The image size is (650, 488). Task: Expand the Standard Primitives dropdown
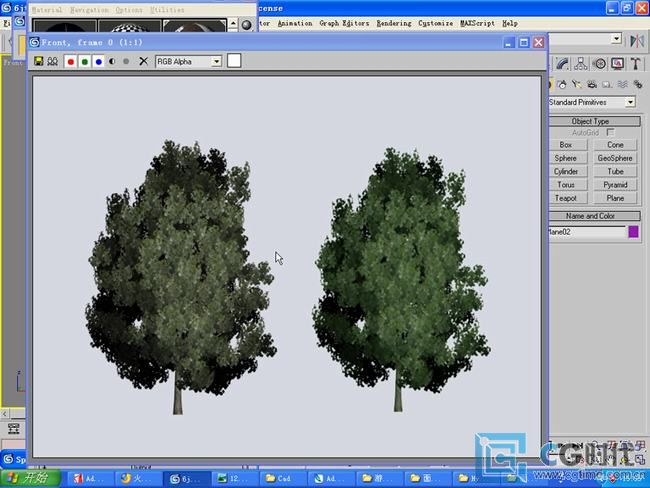tap(631, 102)
